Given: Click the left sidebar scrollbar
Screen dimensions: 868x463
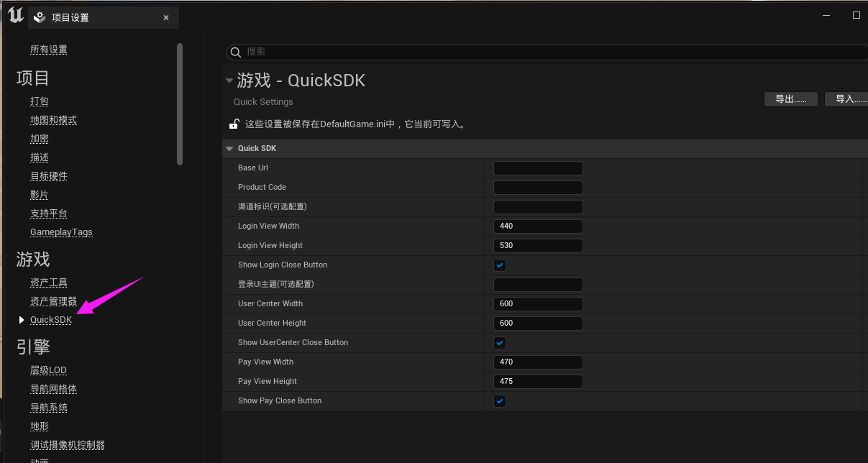Looking at the screenshot, I should pyautogui.click(x=180, y=104).
